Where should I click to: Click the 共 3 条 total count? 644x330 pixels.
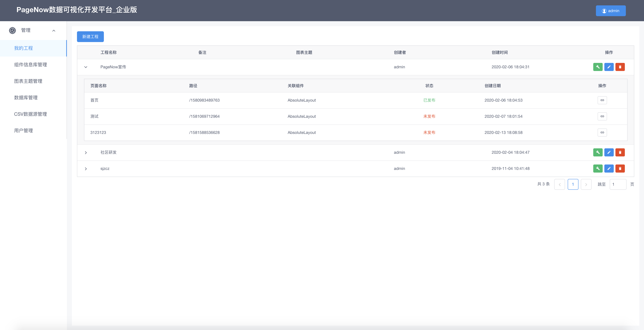543,184
